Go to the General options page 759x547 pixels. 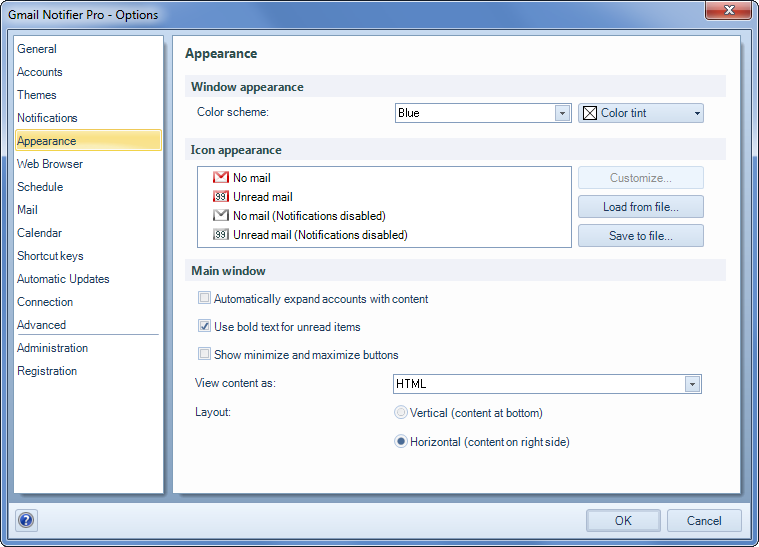click(37, 49)
